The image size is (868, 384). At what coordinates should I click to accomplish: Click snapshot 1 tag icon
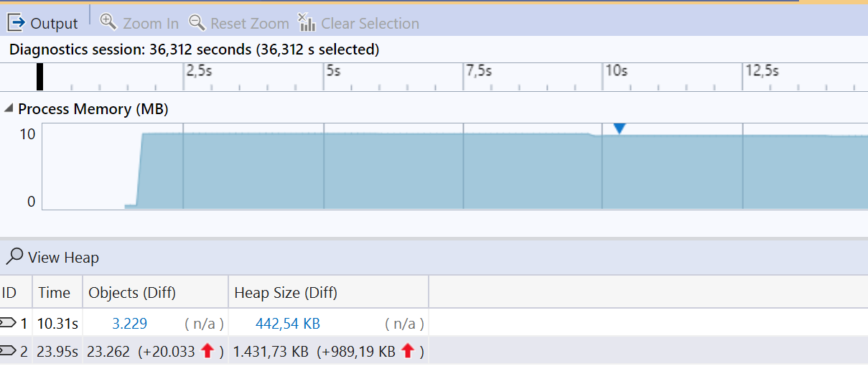[8, 323]
